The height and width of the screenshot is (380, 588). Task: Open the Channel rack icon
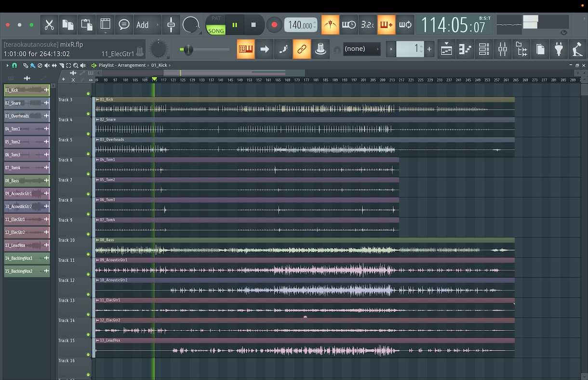click(484, 49)
